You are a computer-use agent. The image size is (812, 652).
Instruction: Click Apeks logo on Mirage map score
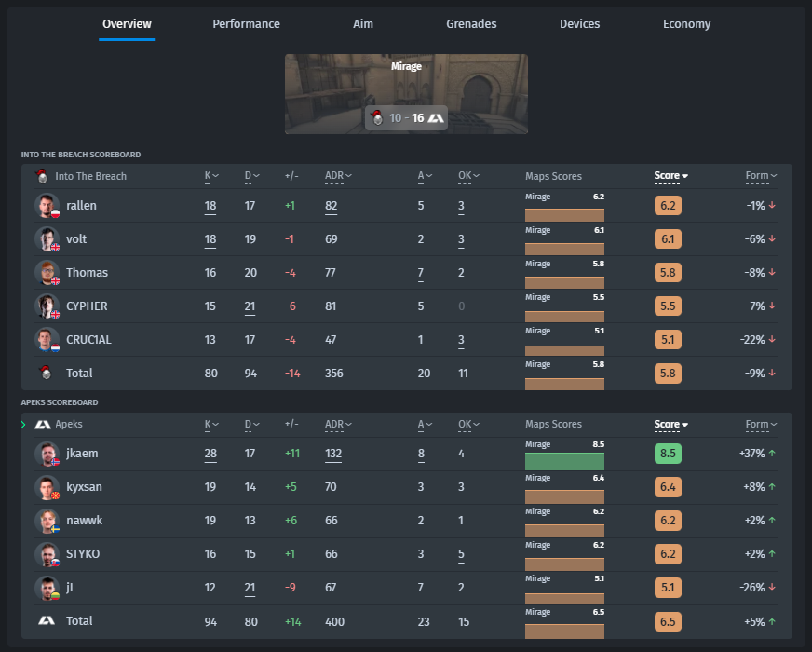(x=436, y=118)
